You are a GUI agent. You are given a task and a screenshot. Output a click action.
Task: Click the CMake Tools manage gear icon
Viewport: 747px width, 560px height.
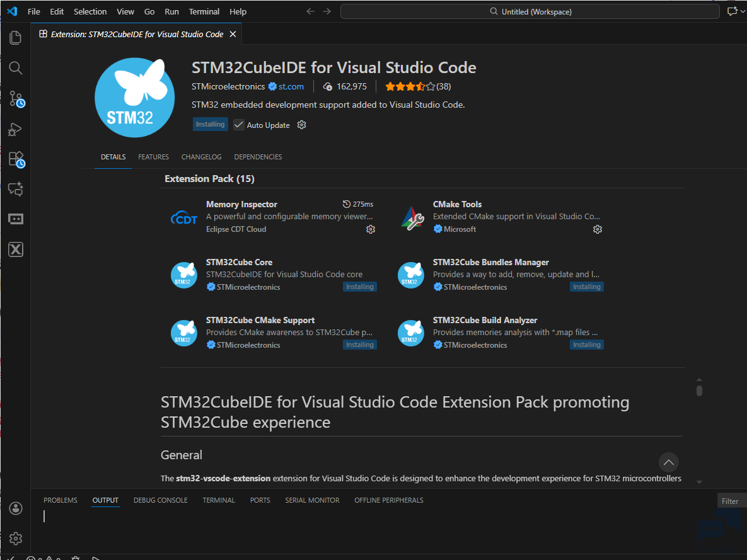pyautogui.click(x=598, y=229)
